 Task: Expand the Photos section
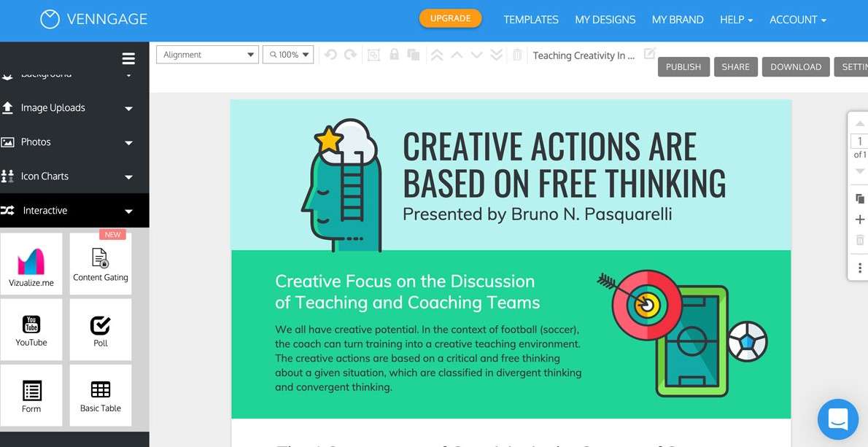point(74,142)
